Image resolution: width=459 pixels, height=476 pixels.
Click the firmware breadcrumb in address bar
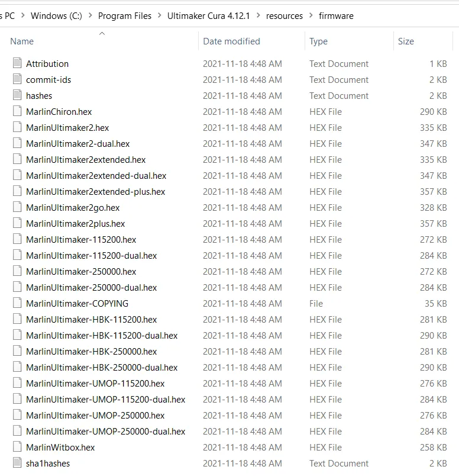click(x=336, y=16)
